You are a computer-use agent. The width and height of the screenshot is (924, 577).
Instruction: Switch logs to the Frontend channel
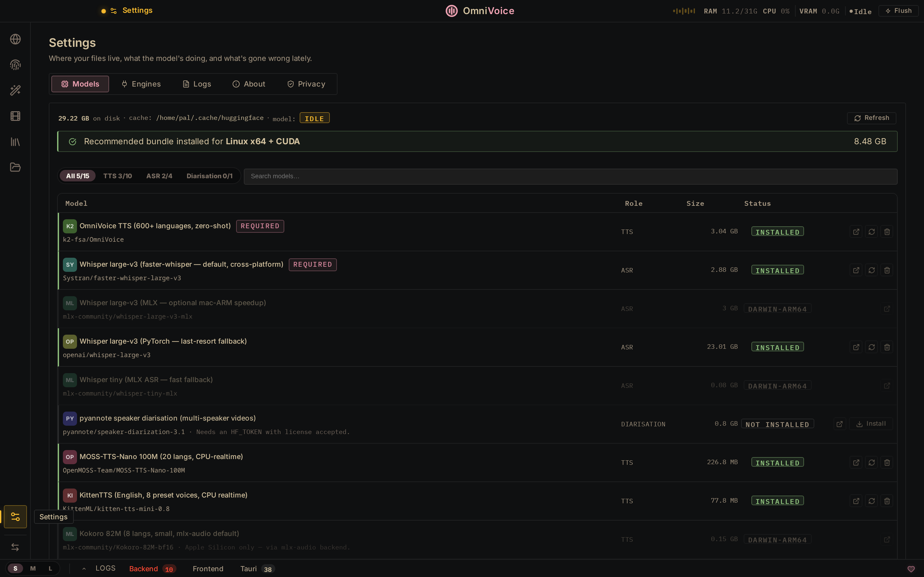click(208, 568)
